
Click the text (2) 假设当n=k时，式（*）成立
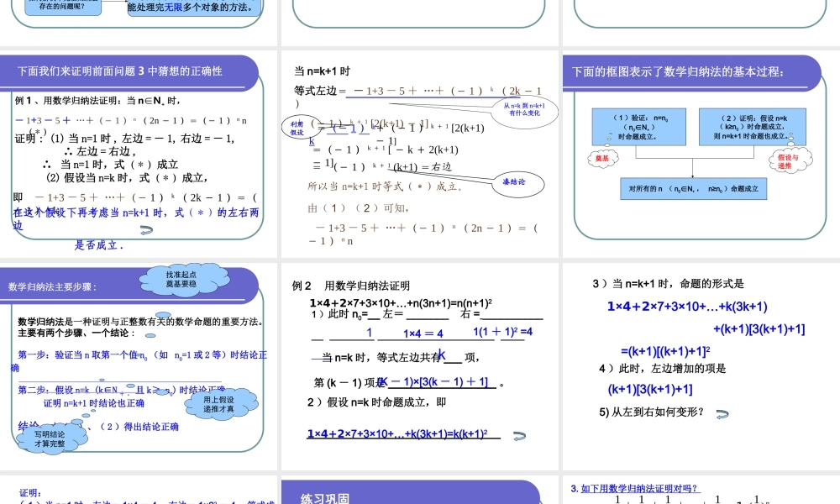tap(127, 178)
